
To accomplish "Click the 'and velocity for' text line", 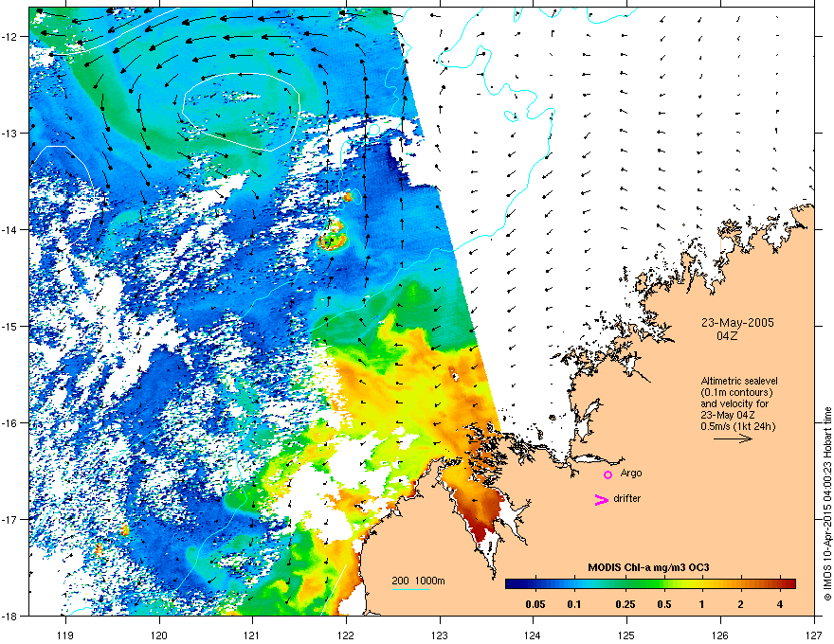I will [x=734, y=403].
